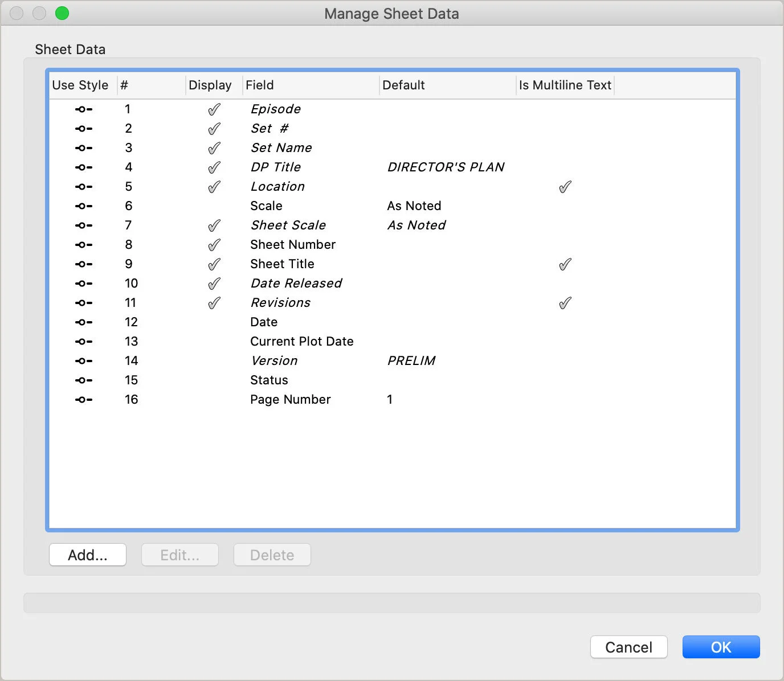Click the Use Style icon for DP Title
The width and height of the screenshot is (784, 681).
[83, 167]
